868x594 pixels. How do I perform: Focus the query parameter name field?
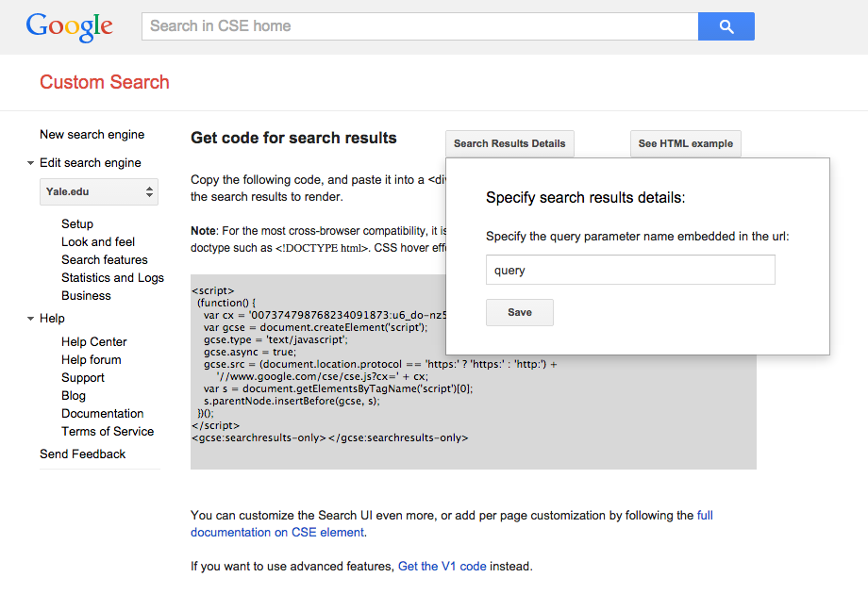(x=629, y=270)
